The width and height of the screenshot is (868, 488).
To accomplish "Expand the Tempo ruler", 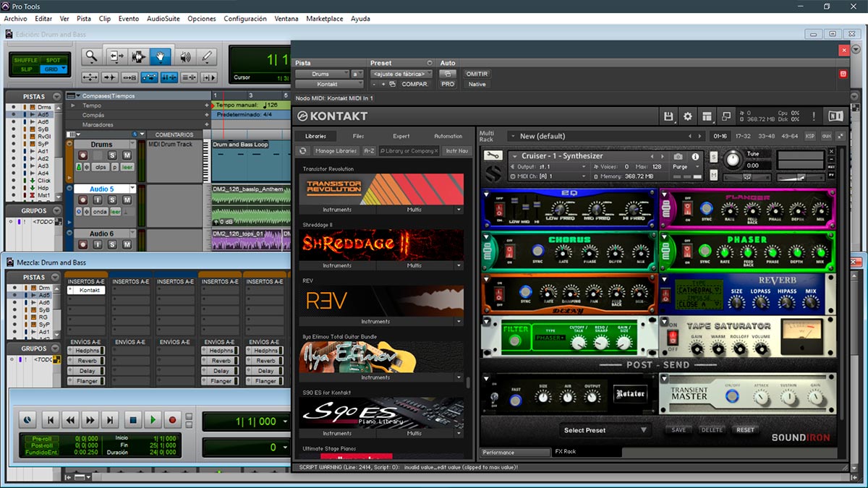I will (x=72, y=106).
